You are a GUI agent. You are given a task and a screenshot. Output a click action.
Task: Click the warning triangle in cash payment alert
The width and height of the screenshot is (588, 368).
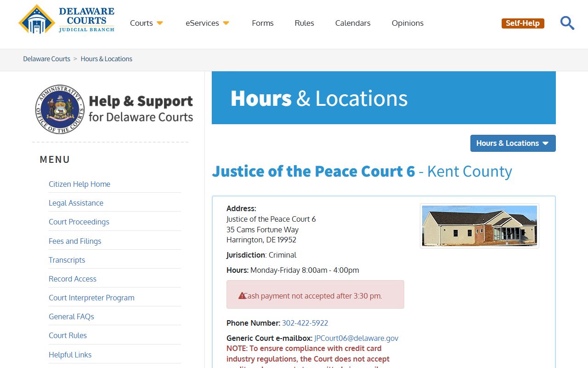pos(242,295)
